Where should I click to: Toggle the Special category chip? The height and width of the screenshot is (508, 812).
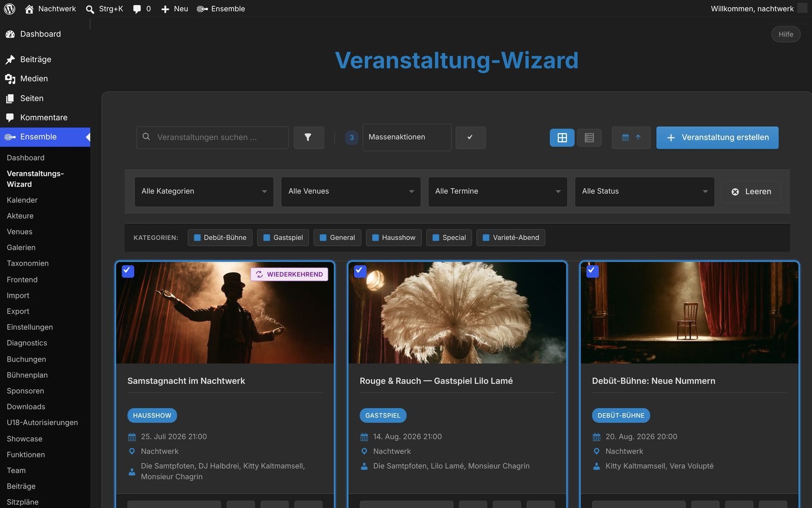(449, 237)
